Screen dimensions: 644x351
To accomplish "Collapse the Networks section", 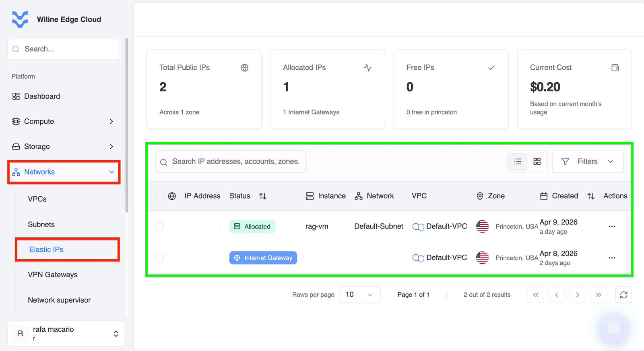I will coord(64,172).
